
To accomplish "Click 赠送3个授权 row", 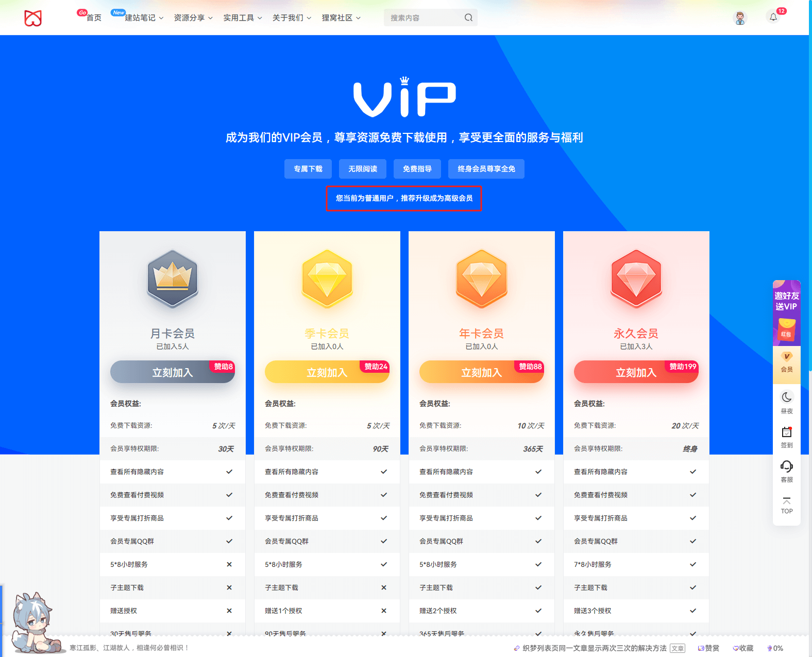I will pos(636,611).
